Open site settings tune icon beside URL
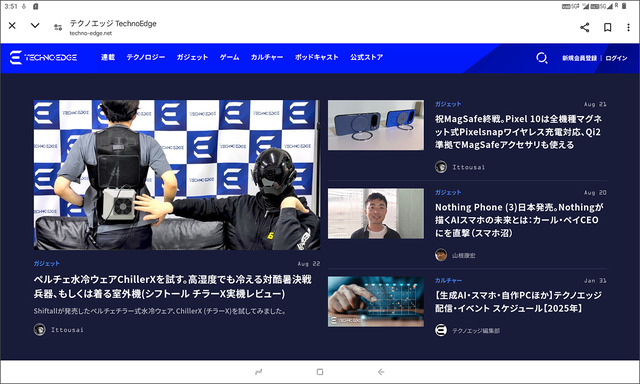The height and width of the screenshot is (384, 640). pyautogui.click(x=58, y=27)
